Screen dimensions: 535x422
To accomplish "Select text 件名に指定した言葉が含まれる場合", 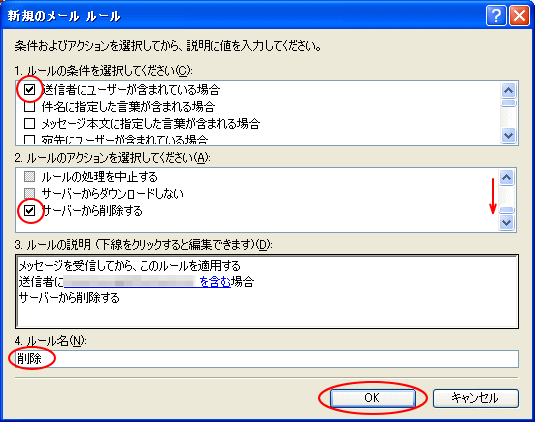I will pyautogui.click(x=128, y=106).
